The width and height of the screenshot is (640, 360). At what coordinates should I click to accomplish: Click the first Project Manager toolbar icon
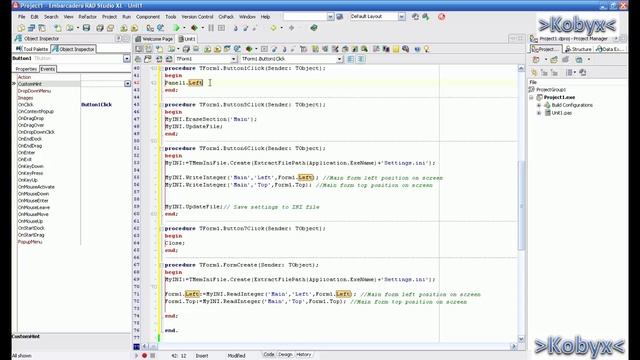tap(536, 60)
